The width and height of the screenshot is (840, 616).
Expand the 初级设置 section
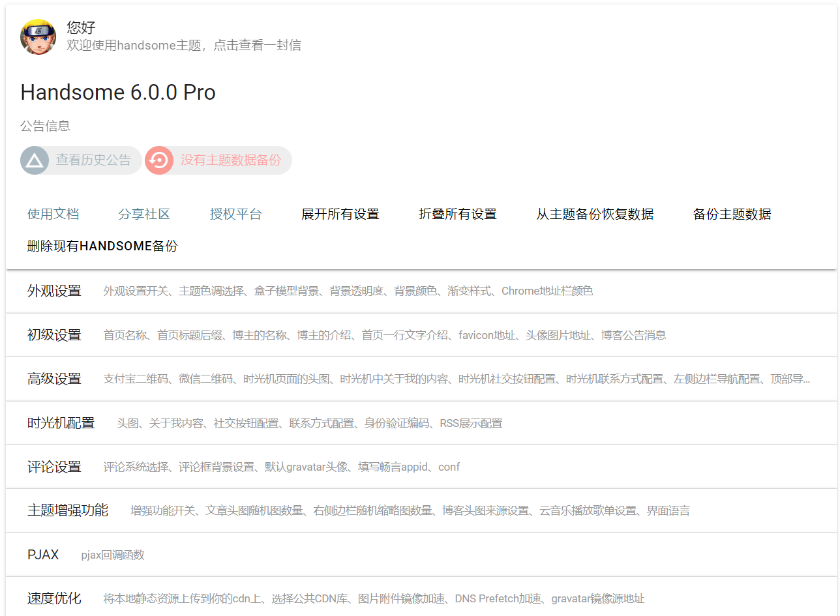421,335
